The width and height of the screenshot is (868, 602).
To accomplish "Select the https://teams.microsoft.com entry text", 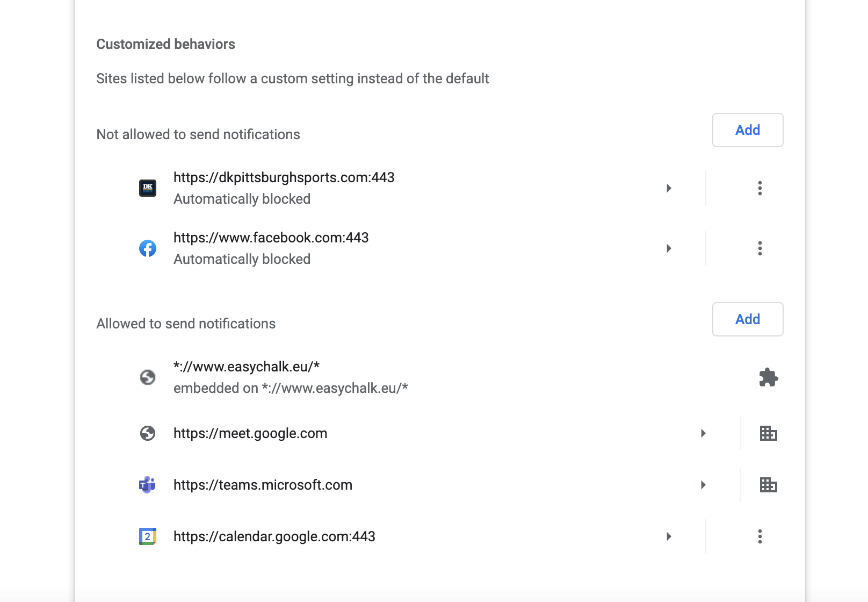I will coord(263,485).
